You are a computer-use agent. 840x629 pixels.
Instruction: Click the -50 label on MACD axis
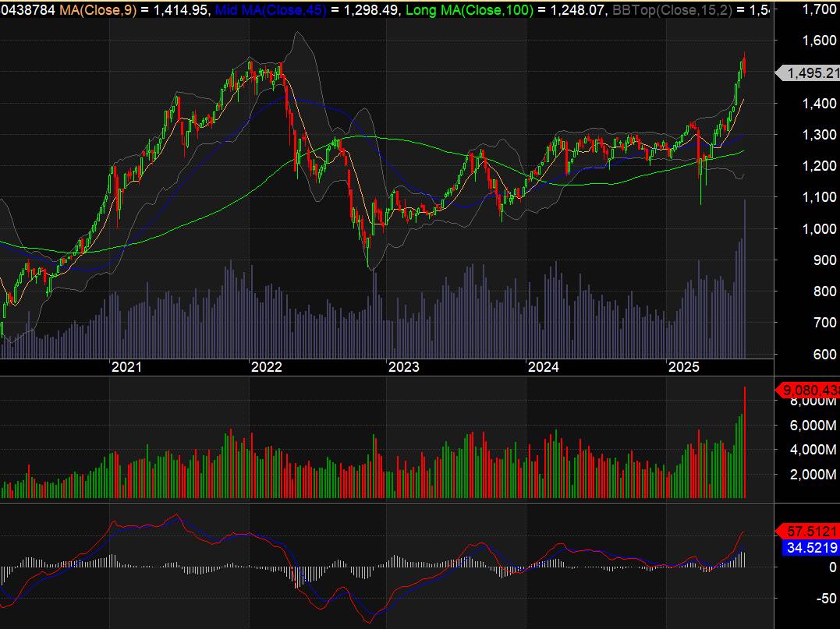coord(826,599)
